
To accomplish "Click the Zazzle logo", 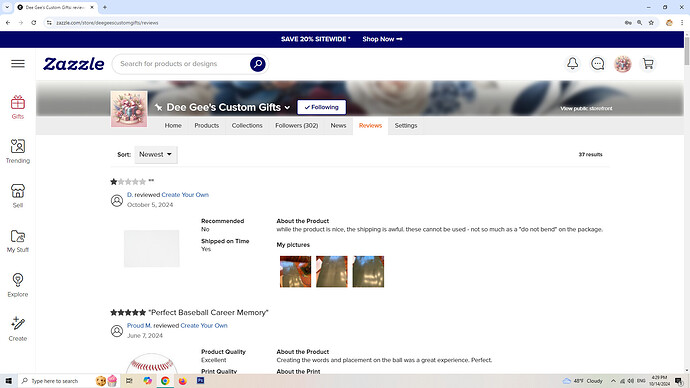I will click(73, 64).
